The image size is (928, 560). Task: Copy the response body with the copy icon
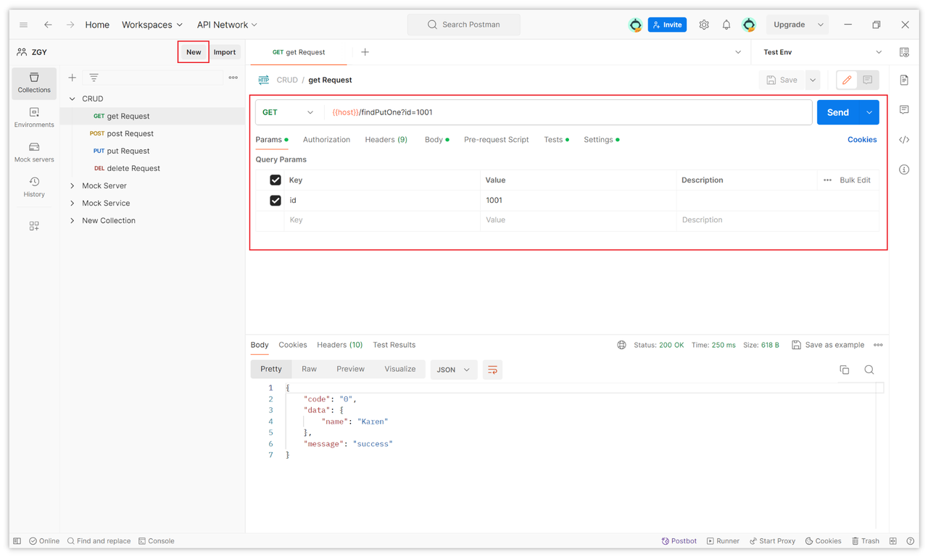[845, 369]
